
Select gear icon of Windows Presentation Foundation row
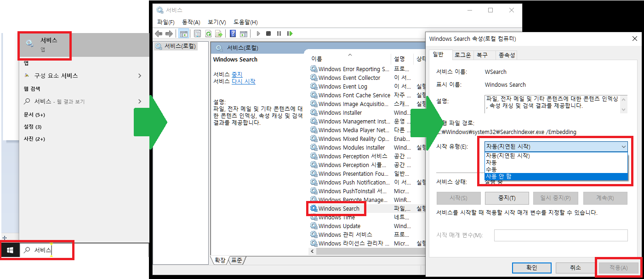pyautogui.click(x=314, y=174)
